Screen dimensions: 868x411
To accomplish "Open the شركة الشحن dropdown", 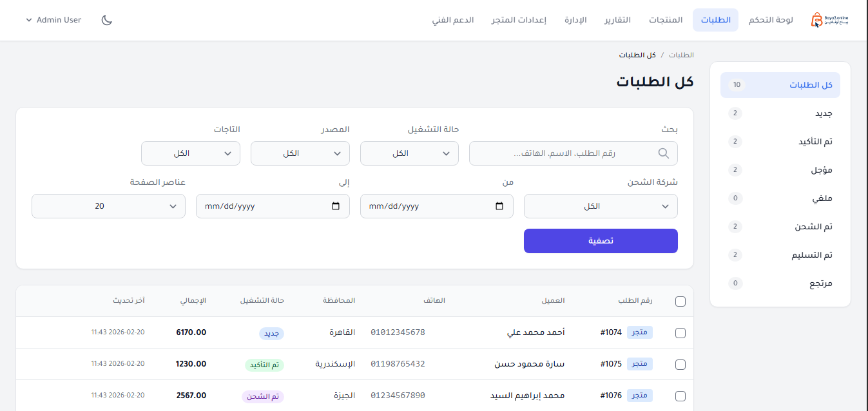I will 600,206.
